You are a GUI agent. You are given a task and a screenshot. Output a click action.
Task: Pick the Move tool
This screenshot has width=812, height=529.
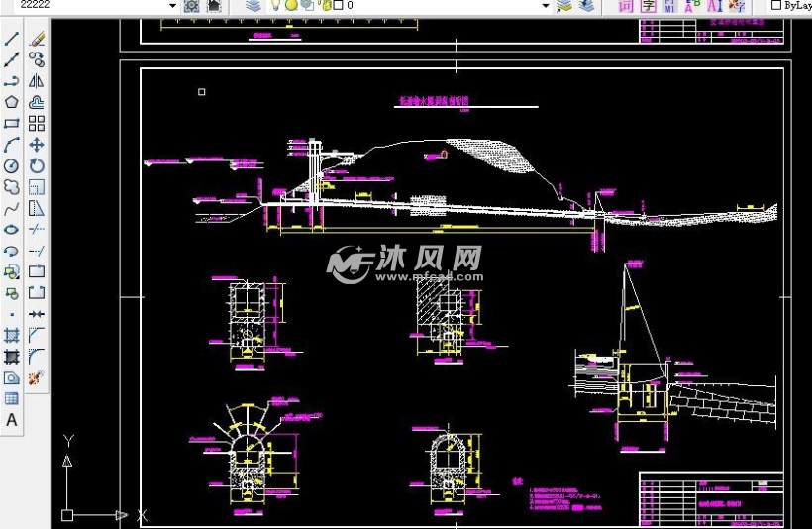[x=37, y=145]
